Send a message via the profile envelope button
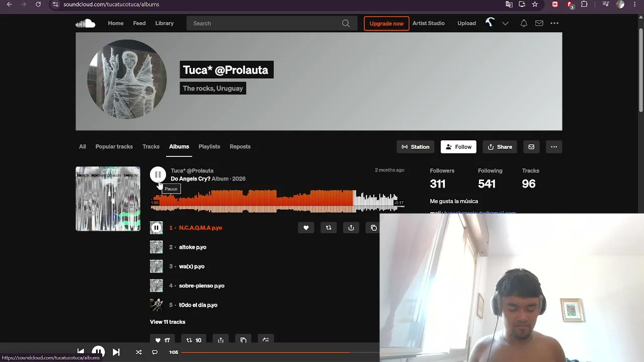This screenshot has width=644, height=362. pyautogui.click(x=531, y=147)
